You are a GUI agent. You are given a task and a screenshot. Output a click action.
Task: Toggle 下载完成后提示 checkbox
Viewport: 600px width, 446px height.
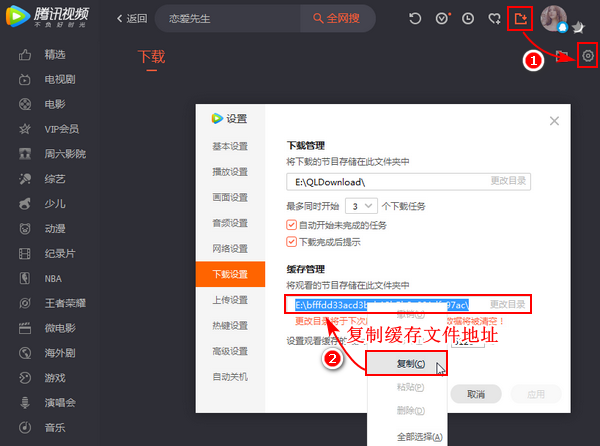291,242
